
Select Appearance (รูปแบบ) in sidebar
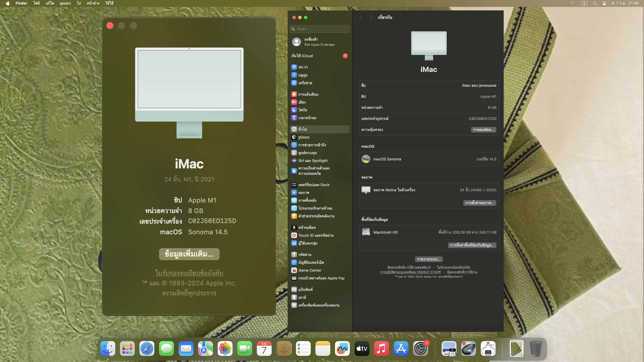pos(319,137)
